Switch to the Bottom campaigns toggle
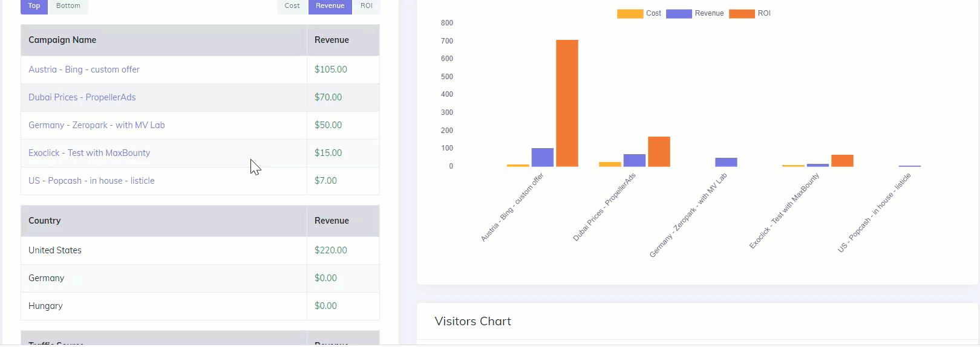Screen dimensions: 980x347 click(x=68, y=6)
